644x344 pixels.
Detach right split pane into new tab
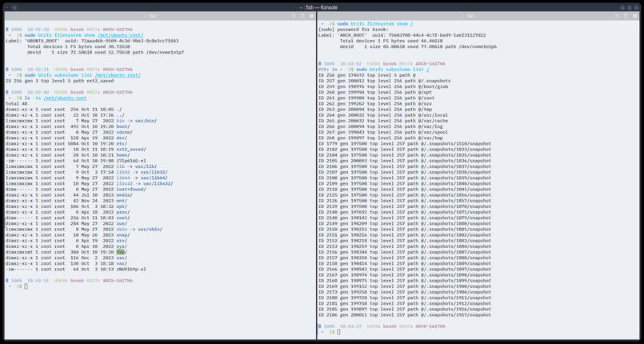[x=617, y=16]
